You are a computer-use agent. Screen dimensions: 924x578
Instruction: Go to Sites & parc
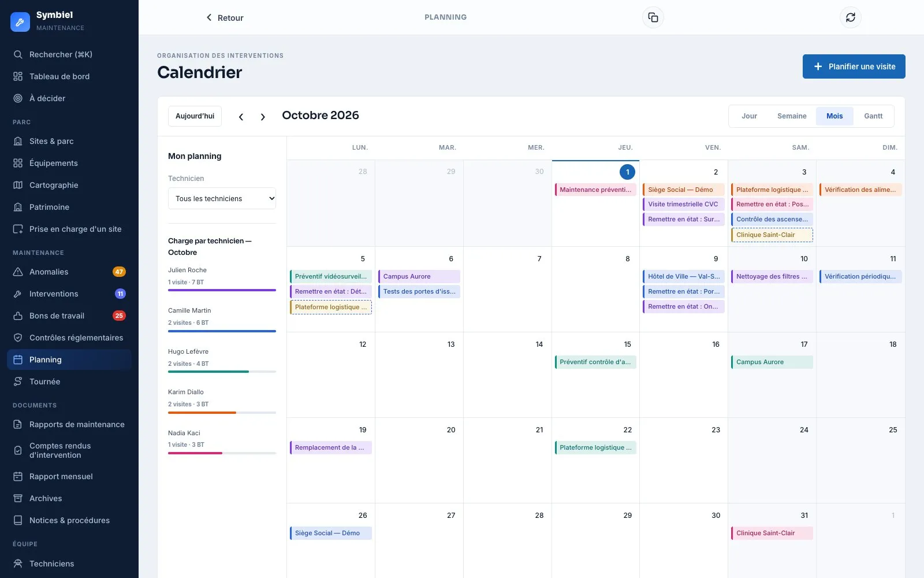69,141
